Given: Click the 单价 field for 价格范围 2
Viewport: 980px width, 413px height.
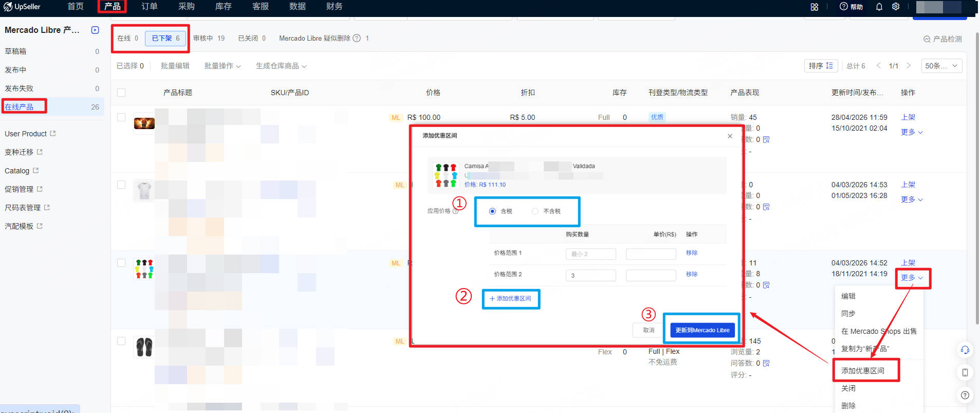Looking at the screenshot, I should [x=651, y=276].
